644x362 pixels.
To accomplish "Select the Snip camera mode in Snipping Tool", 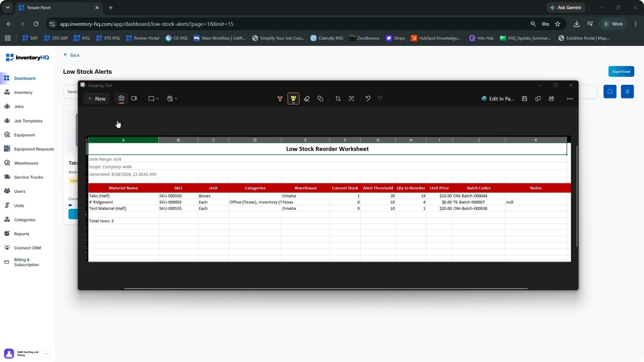I will click(x=121, y=98).
